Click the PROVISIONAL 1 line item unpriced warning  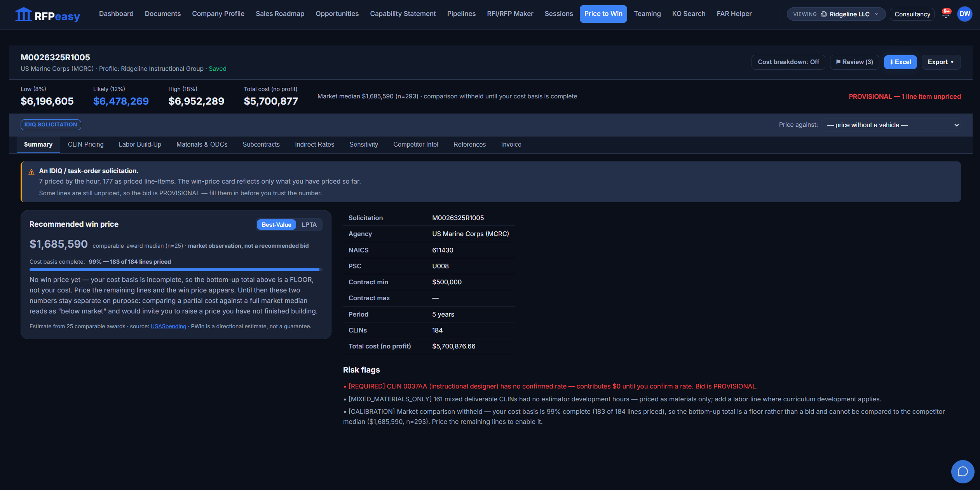click(x=905, y=96)
